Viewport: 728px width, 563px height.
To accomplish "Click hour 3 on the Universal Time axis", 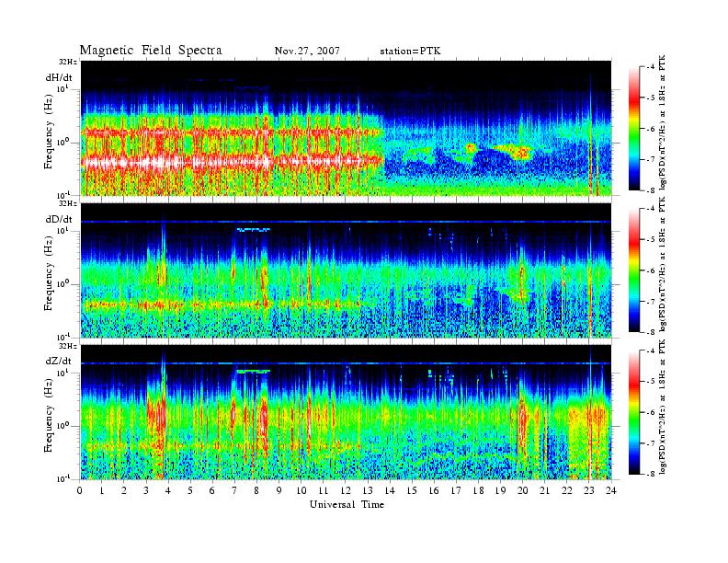I will [146, 490].
